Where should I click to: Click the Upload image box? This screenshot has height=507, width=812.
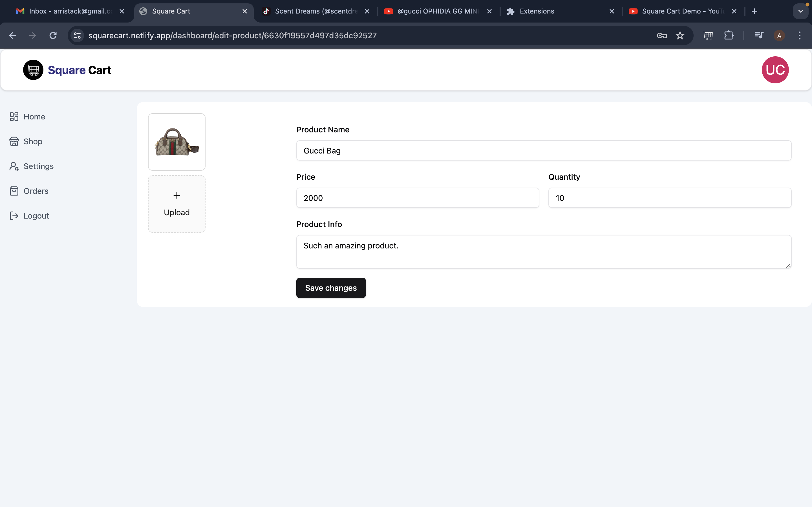[x=176, y=204]
